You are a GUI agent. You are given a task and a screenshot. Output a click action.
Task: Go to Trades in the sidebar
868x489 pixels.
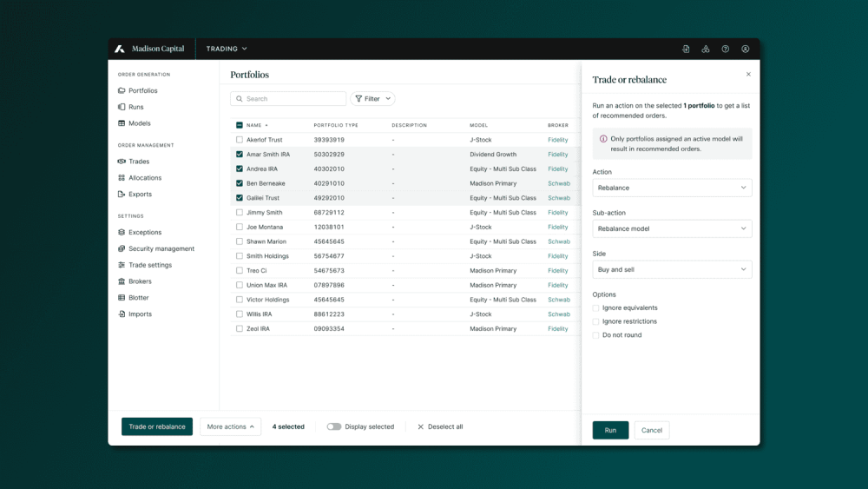coord(139,162)
